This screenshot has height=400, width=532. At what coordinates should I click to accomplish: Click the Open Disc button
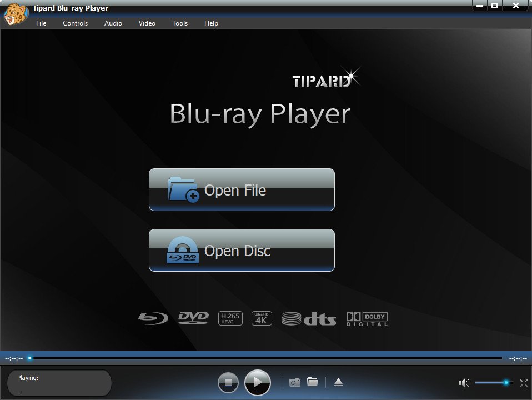[x=242, y=251]
